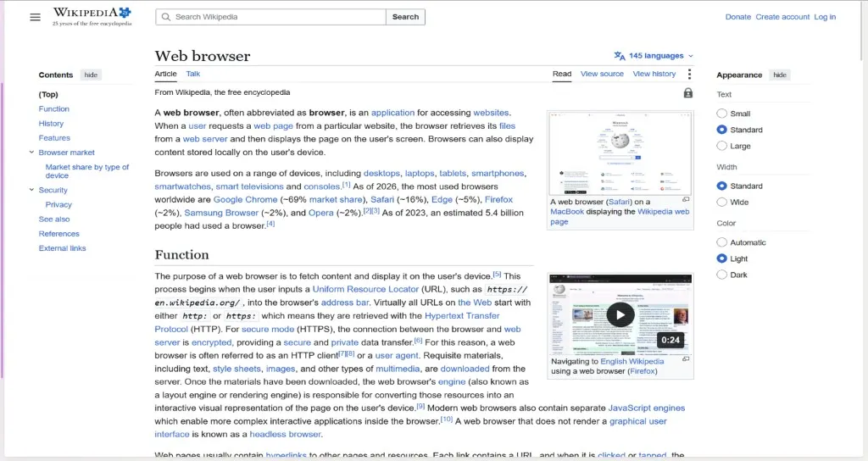
Task: Jump to (Top) in contents
Action: 48,95
